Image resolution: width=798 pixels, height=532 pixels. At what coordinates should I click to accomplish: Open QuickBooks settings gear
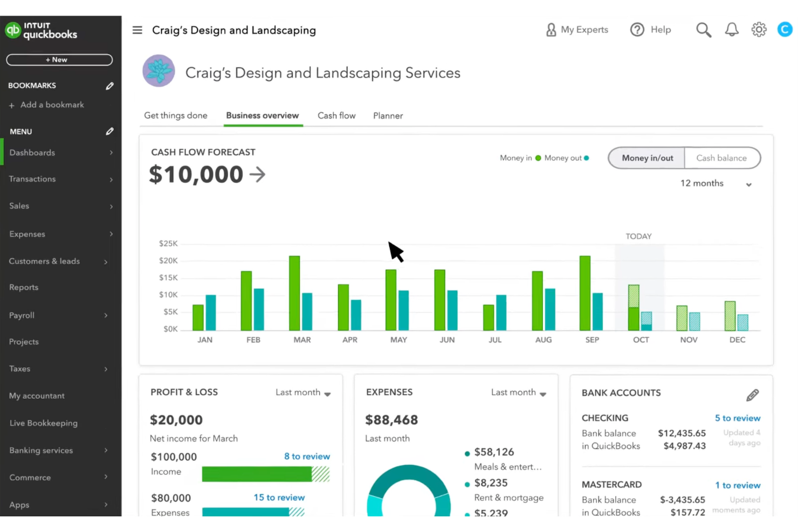(759, 30)
